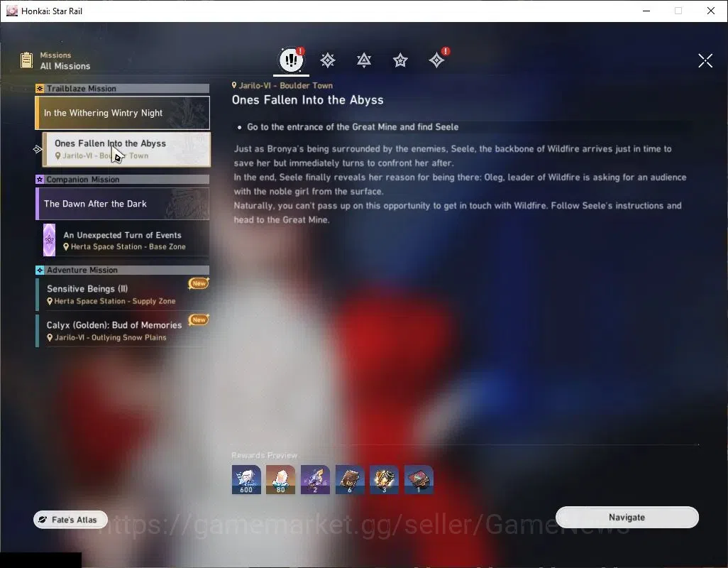Select the All Missions filter tab icon
The image size is (728, 568).
tap(291, 60)
